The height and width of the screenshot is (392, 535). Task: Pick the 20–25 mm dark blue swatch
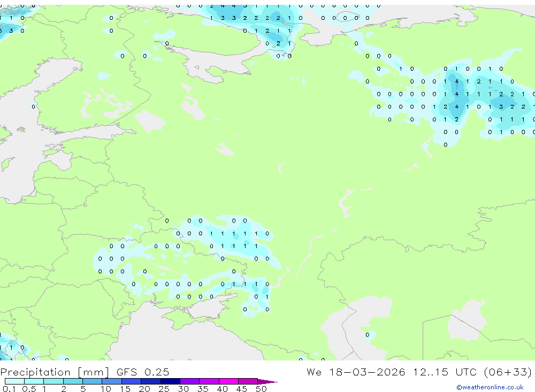pyautogui.click(x=151, y=381)
